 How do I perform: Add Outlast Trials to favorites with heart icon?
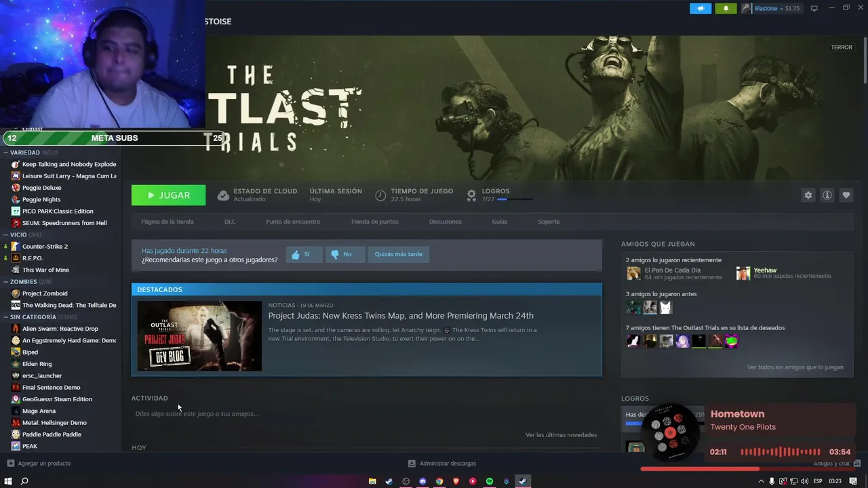(846, 195)
